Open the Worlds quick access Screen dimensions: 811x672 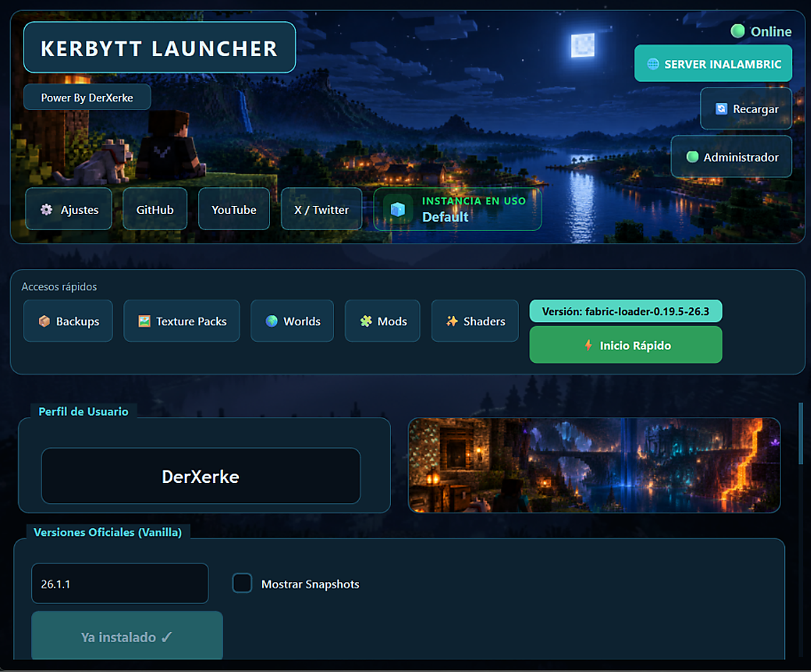coord(293,321)
